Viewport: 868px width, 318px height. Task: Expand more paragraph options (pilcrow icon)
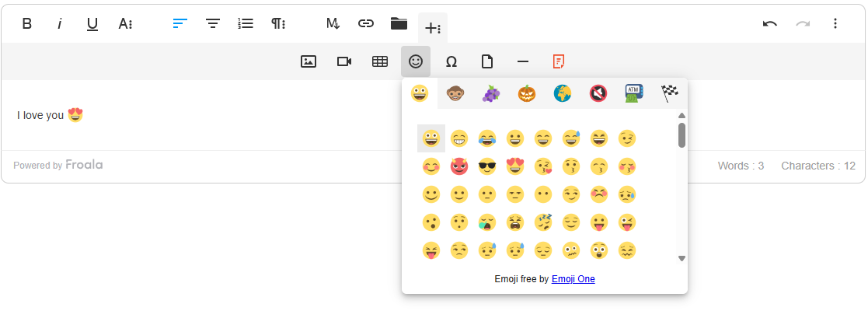[278, 23]
